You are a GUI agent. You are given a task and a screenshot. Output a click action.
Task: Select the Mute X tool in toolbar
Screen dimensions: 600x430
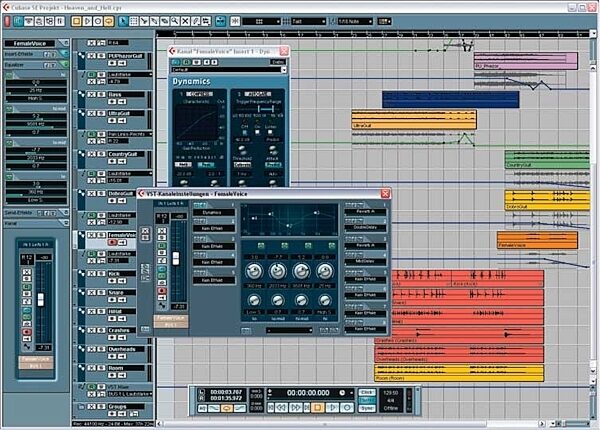(x=185, y=21)
